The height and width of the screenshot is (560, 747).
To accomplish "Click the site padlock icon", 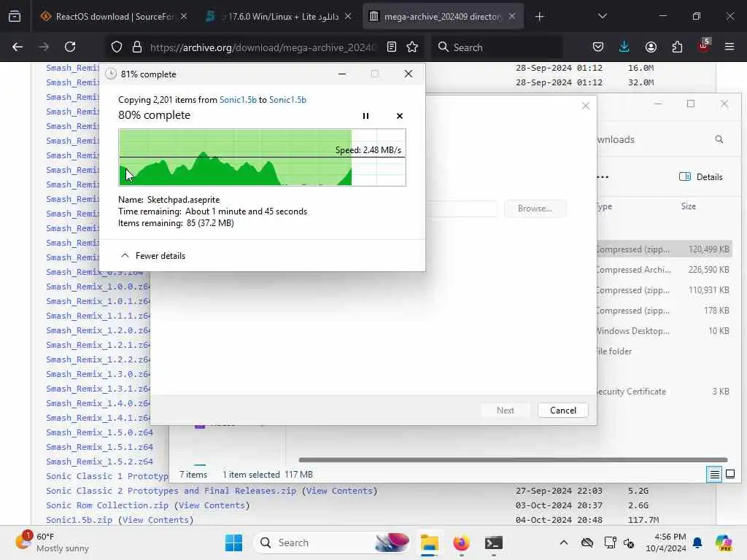I will [137, 47].
